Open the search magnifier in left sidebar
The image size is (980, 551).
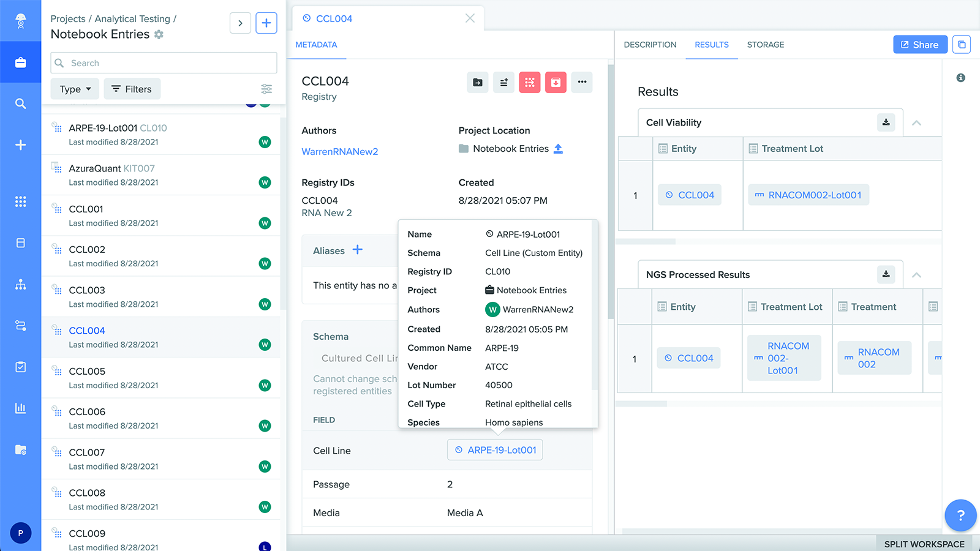tap(21, 103)
